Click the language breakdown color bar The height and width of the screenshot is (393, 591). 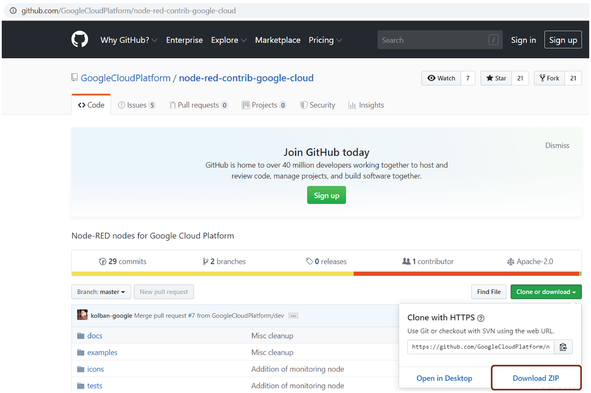[326, 274]
